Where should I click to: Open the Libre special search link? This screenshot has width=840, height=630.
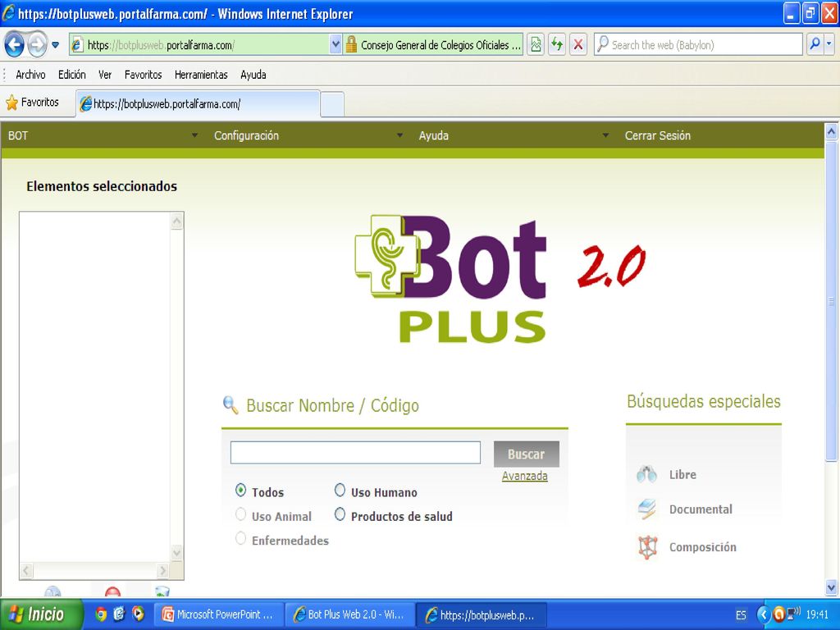click(682, 475)
